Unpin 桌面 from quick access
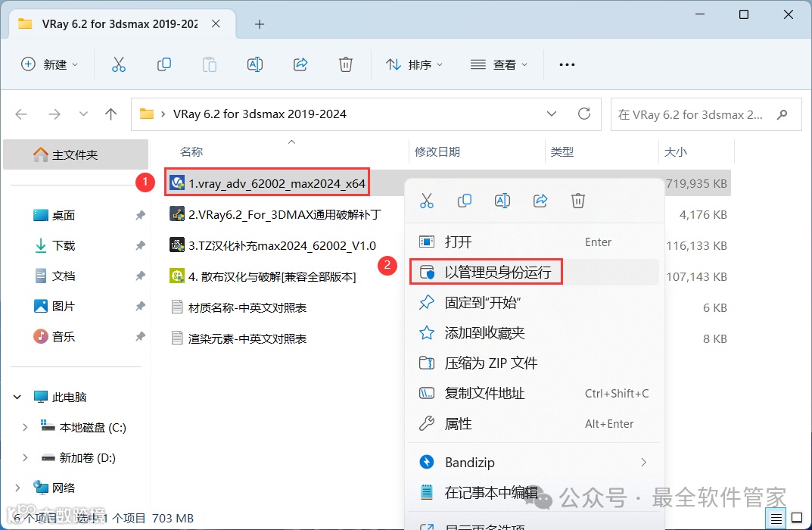This screenshot has height=530, width=812. point(140,215)
